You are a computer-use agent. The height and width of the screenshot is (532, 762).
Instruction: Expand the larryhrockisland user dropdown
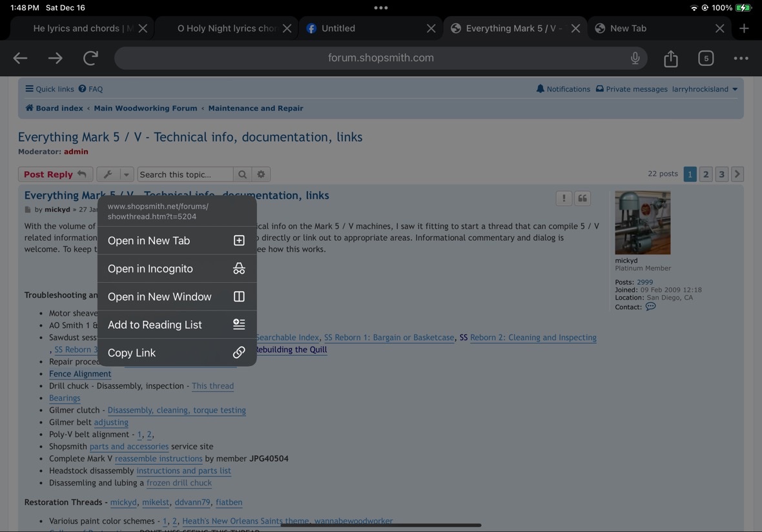[x=705, y=89]
